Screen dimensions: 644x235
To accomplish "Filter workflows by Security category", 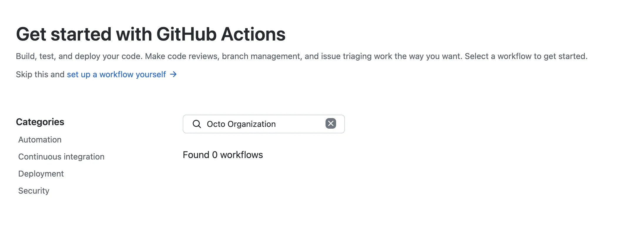I will [34, 191].
